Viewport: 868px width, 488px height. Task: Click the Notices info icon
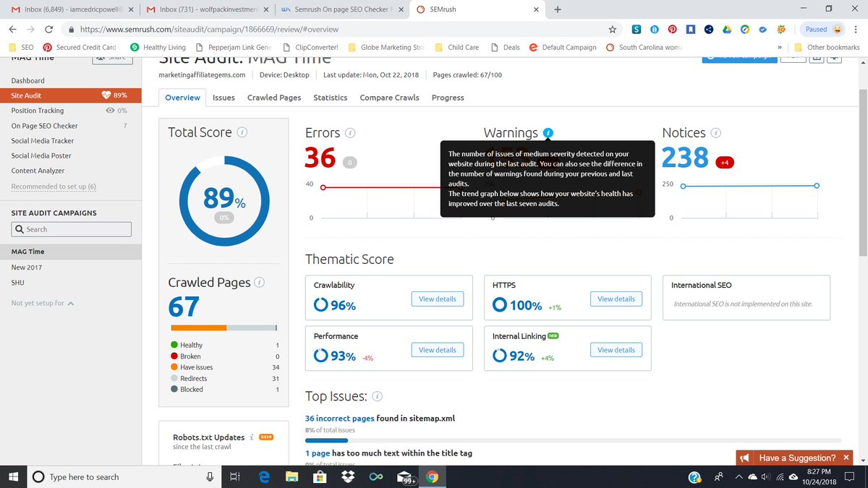(716, 133)
